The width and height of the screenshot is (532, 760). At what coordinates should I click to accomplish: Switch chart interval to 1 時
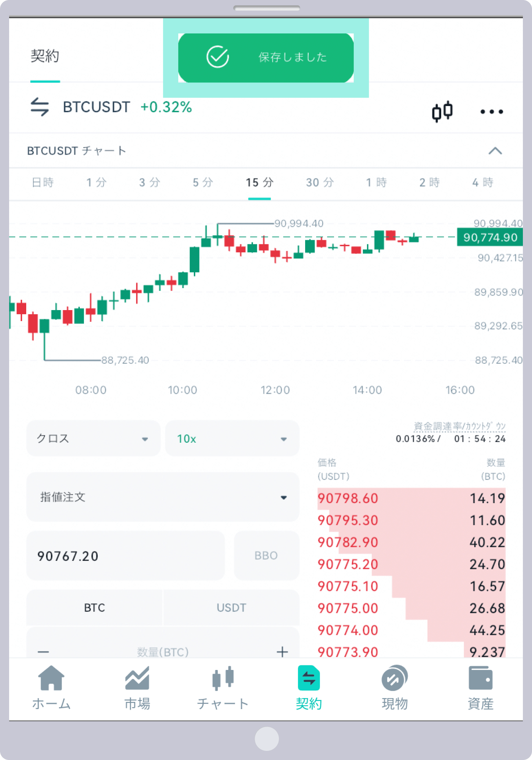pyautogui.click(x=376, y=182)
